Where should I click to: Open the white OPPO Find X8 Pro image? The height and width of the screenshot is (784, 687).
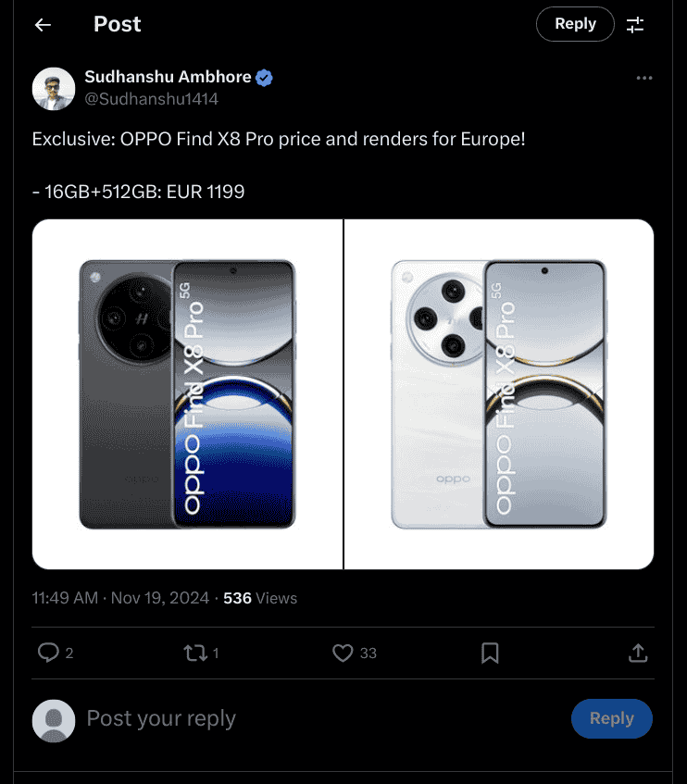point(499,394)
